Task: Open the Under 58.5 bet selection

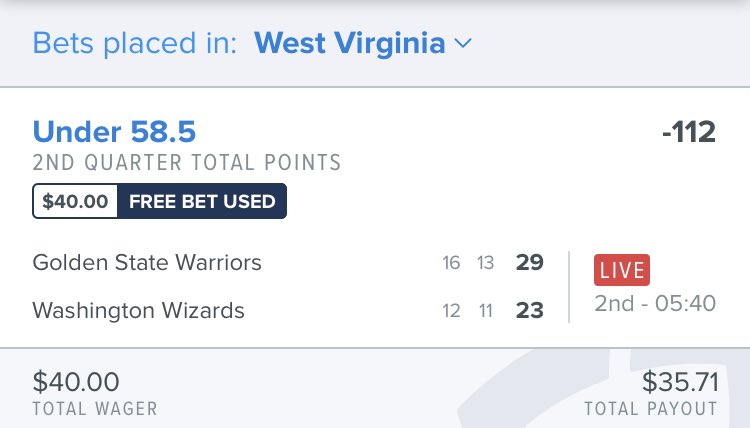Action: pyautogui.click(x=114, y=132)
